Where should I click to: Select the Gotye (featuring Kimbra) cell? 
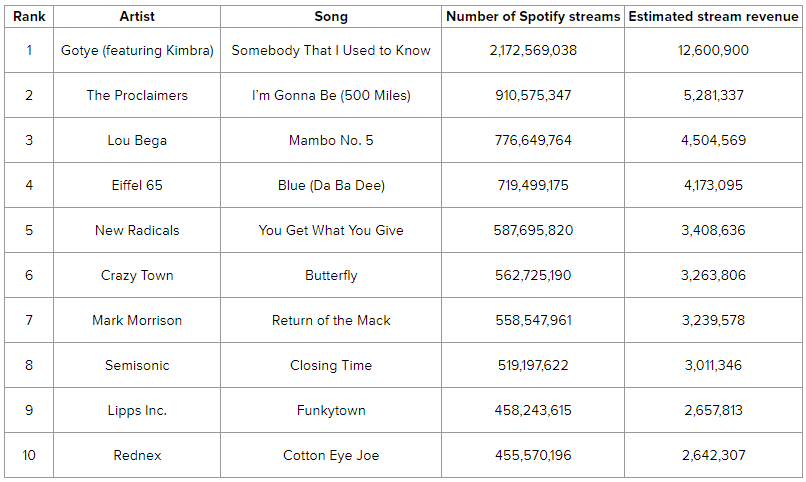click(x=137, y=50)
